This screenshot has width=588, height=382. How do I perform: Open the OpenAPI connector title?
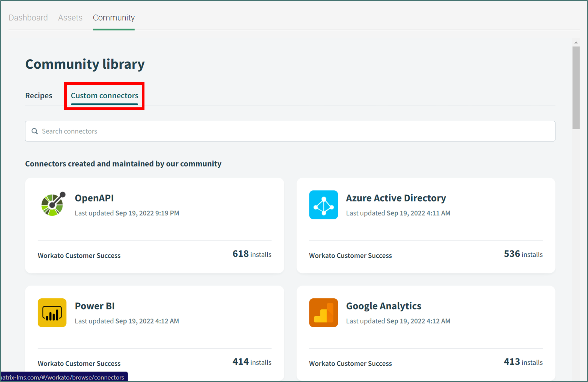(x=94, y=198)
